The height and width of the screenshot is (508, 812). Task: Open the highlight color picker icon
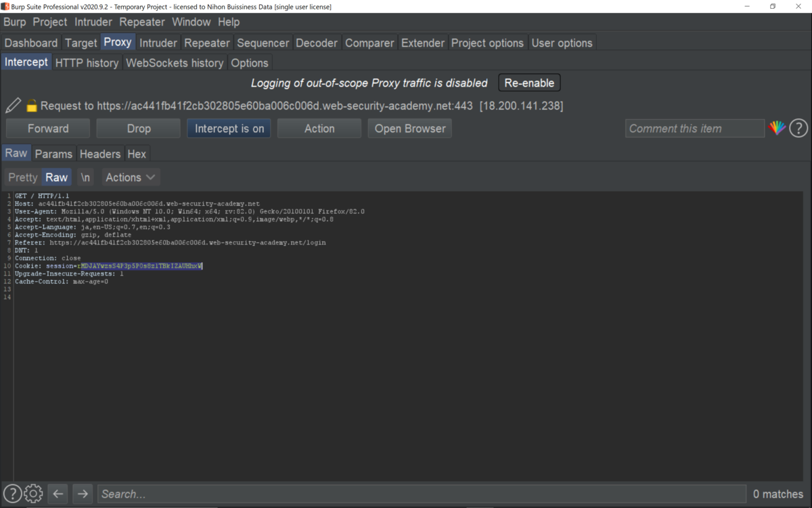(777, 128)
